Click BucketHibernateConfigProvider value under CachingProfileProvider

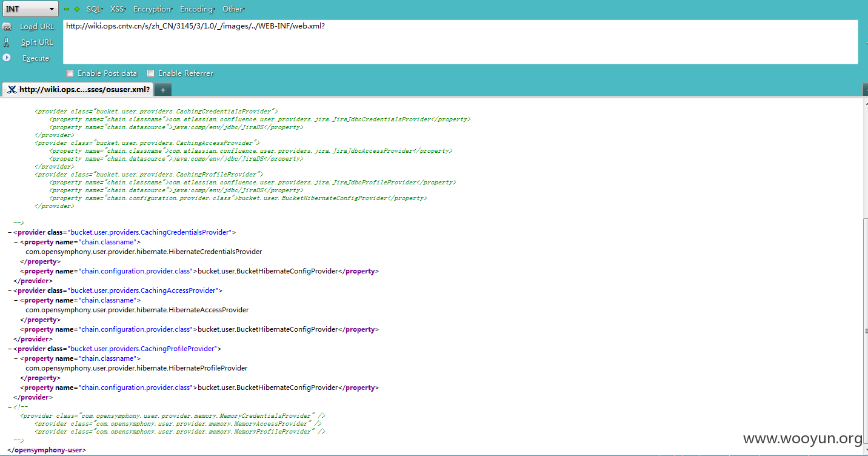[268, 387]
